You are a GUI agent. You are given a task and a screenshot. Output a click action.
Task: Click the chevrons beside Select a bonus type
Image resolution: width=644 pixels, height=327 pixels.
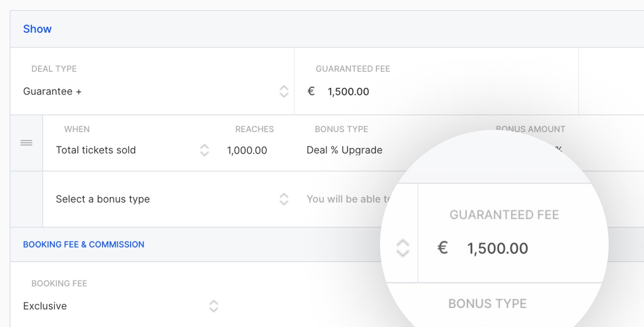click(x=284, y=199)
